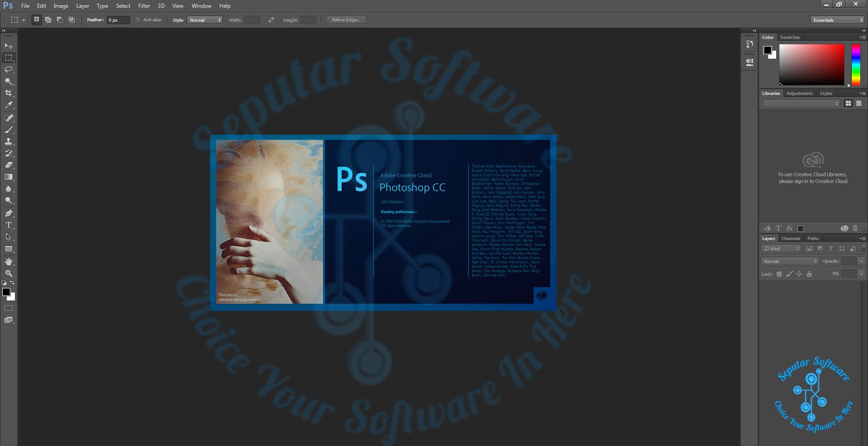Select the Eraser tool
Viewport: 868px width, 446px height.
(9, 165)
